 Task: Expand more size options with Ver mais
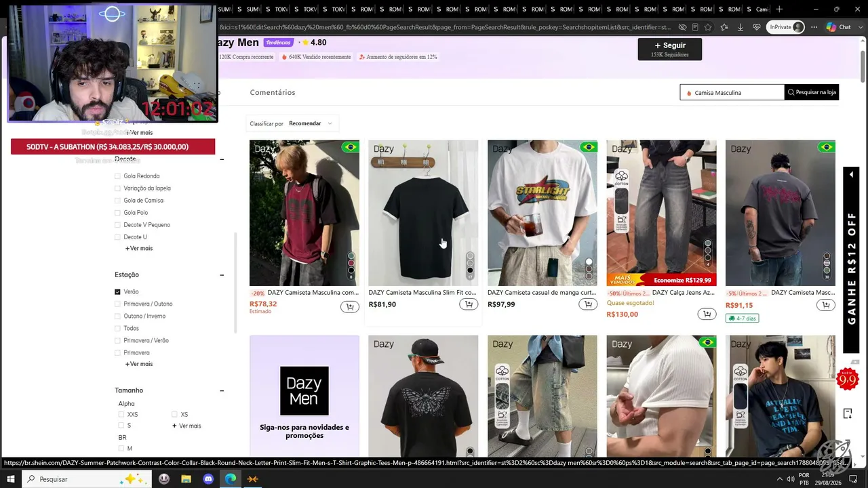click(186, 426)
